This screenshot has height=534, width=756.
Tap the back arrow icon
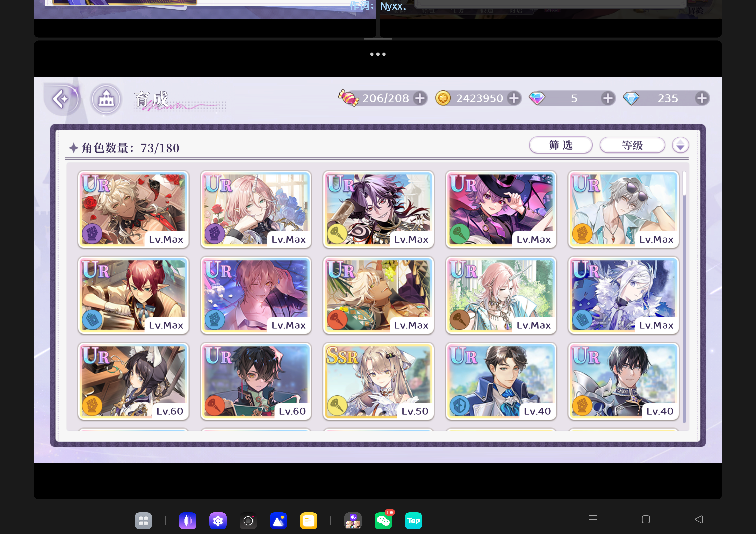click(61, 99)
